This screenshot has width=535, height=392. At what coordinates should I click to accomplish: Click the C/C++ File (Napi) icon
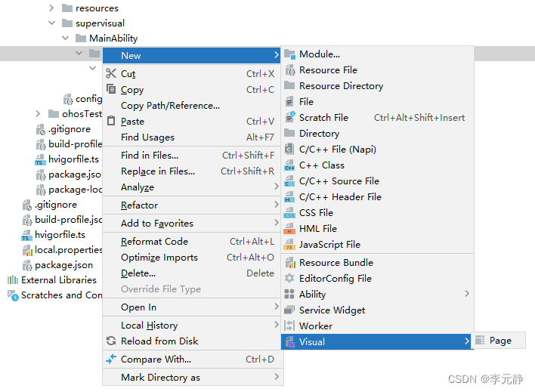point(289,149)
